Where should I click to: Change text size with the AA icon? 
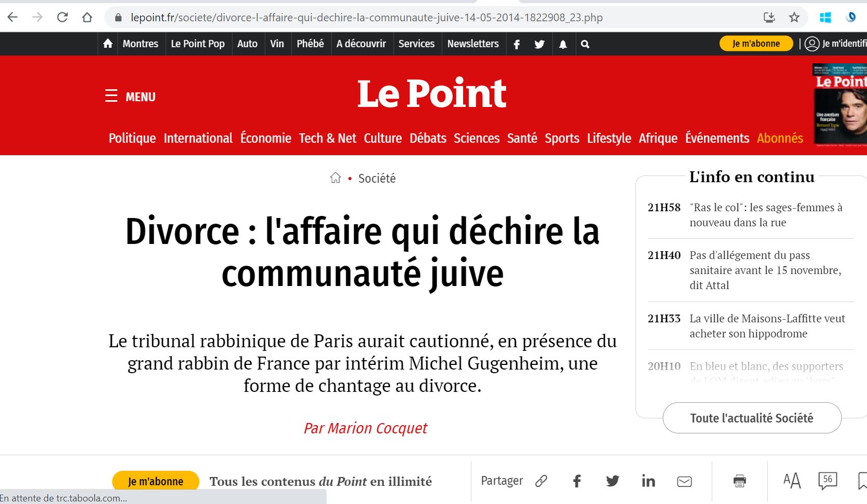(x=792, y=481)
